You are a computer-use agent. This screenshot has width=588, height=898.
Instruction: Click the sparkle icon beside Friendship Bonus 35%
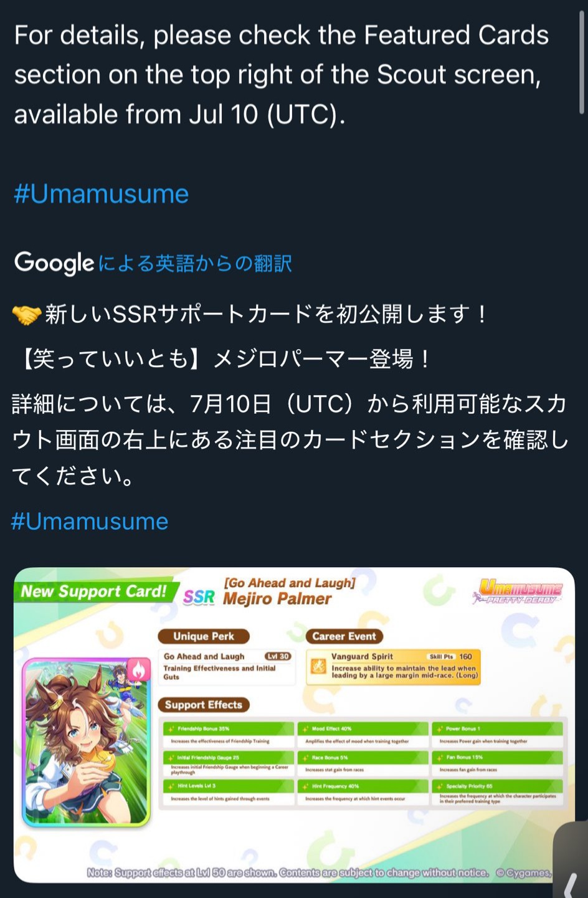coord(171,728)
